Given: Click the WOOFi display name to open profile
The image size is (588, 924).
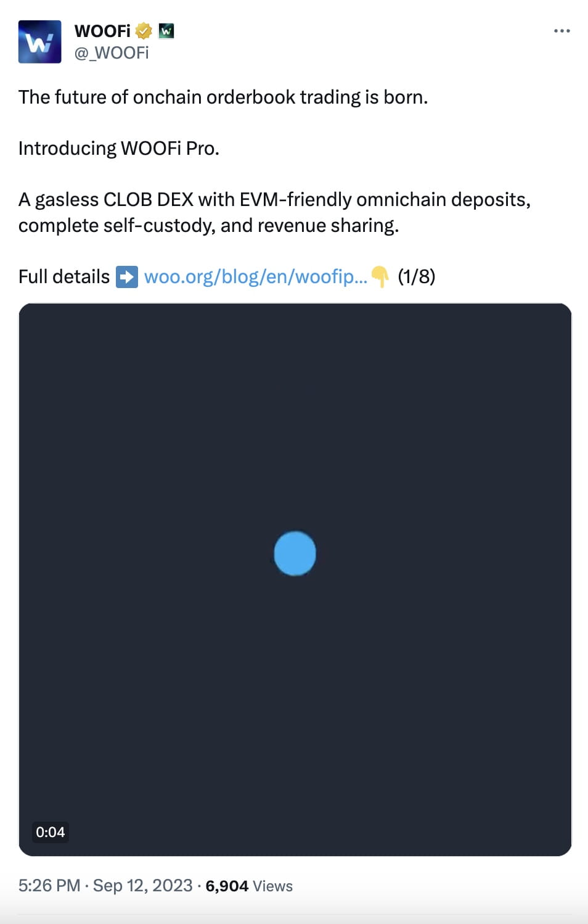Looking at the screenshot, I should [x=102, y=30].
